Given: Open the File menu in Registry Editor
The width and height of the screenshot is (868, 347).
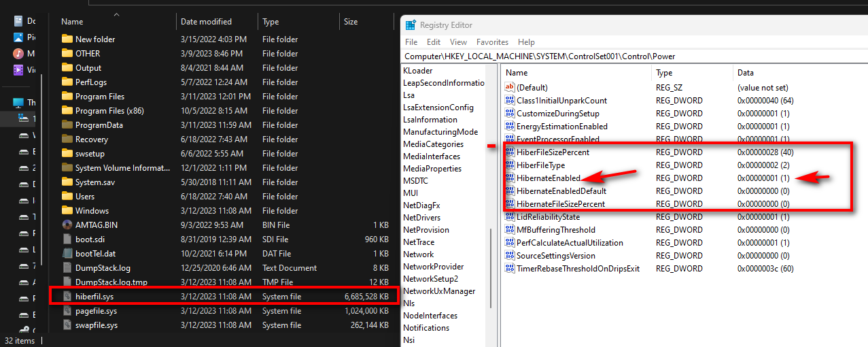Looking at the screenshot, I should point(412,42).
